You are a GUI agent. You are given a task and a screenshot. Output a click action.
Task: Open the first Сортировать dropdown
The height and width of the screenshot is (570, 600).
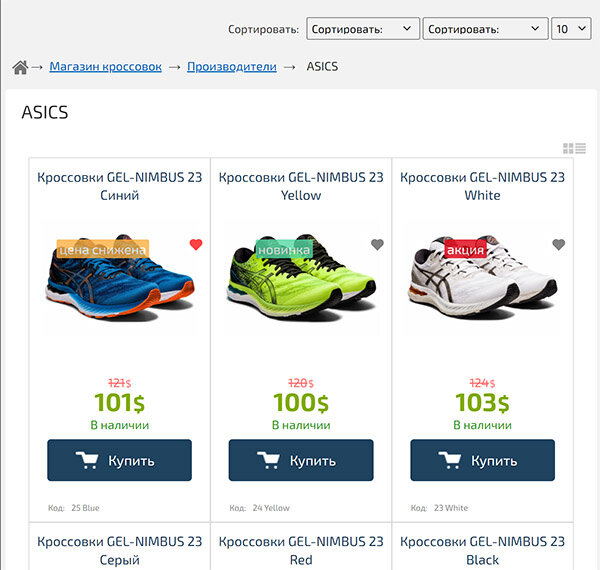point(362,29)
